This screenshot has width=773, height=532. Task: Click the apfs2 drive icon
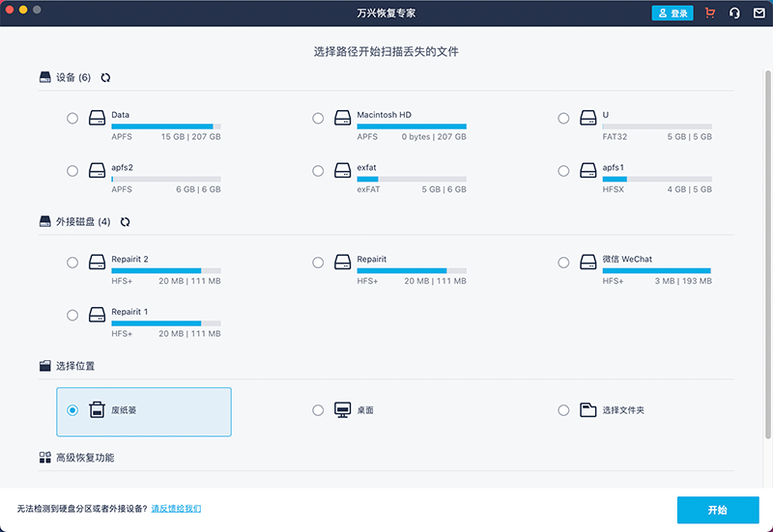(x=98, y=171)
